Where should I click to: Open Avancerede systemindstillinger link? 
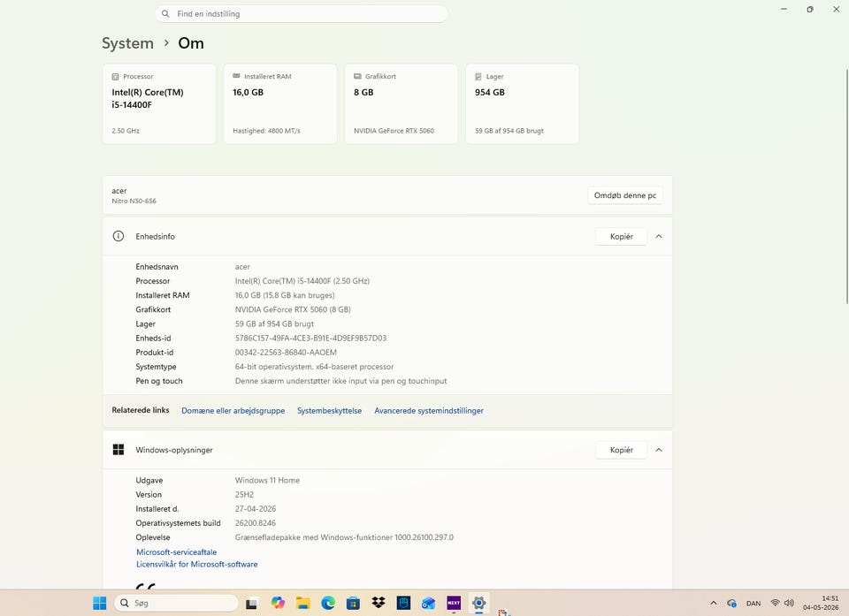click(429, 411)
